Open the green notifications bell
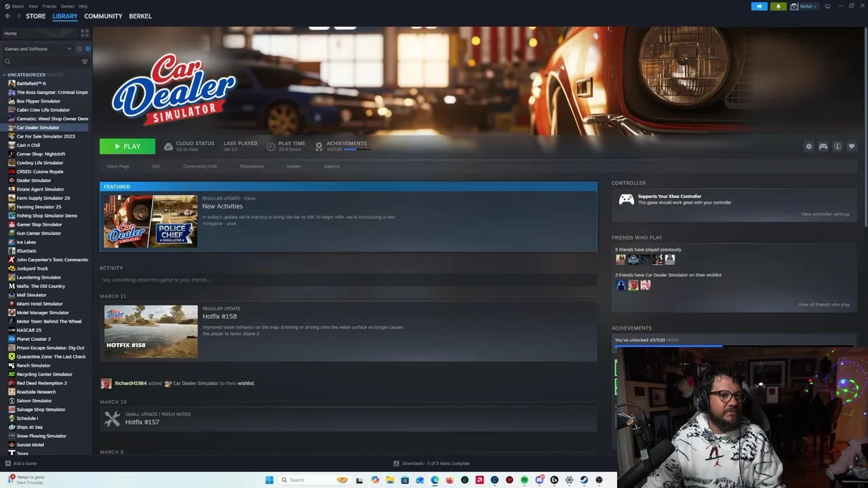Viewport: 868px width, 488px height. click(x=778, y=6)
